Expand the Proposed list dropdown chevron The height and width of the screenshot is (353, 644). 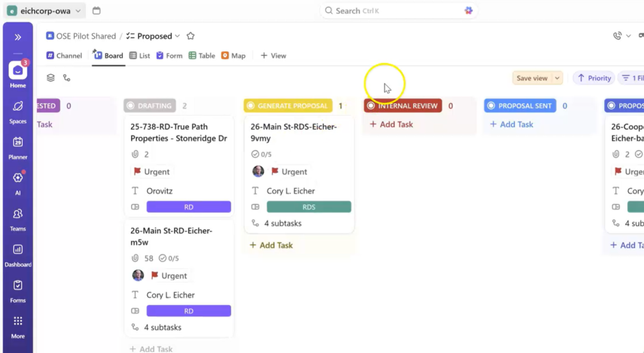pyautogui.click(x=177, y=36)
